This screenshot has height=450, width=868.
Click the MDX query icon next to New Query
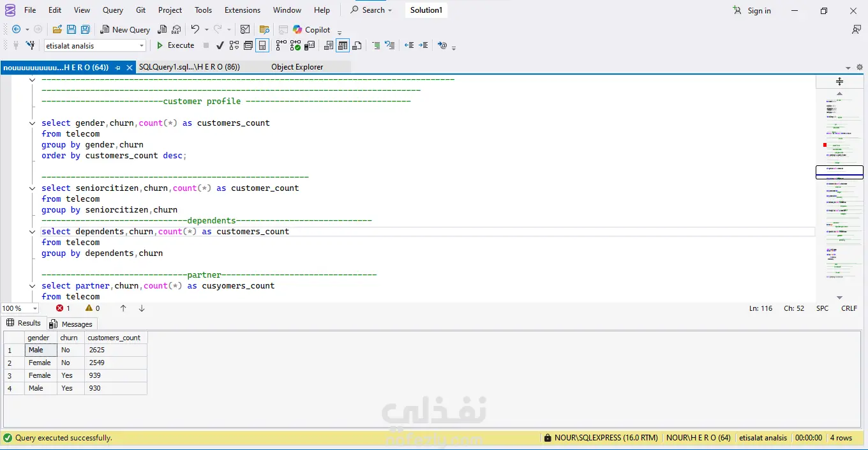pos(162,29)
